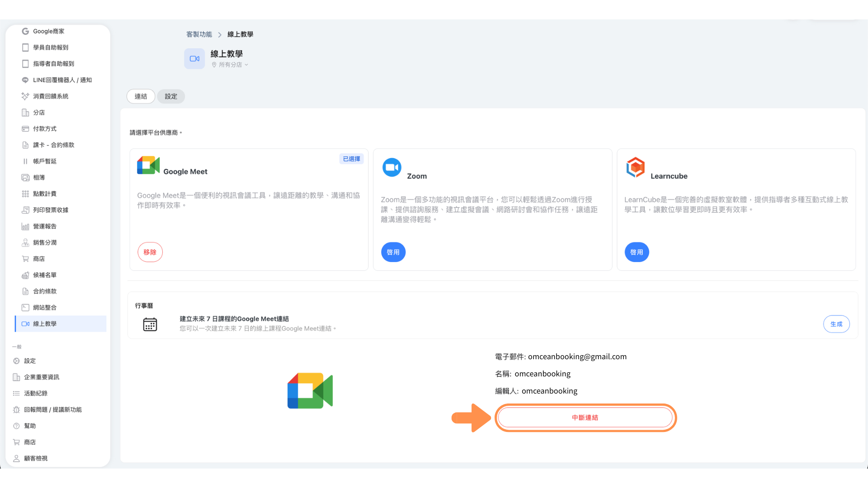Viewport: 868px width, 488px height.
Task: Click the 顧客檢視 sidebar label
Action: (36, 459)
